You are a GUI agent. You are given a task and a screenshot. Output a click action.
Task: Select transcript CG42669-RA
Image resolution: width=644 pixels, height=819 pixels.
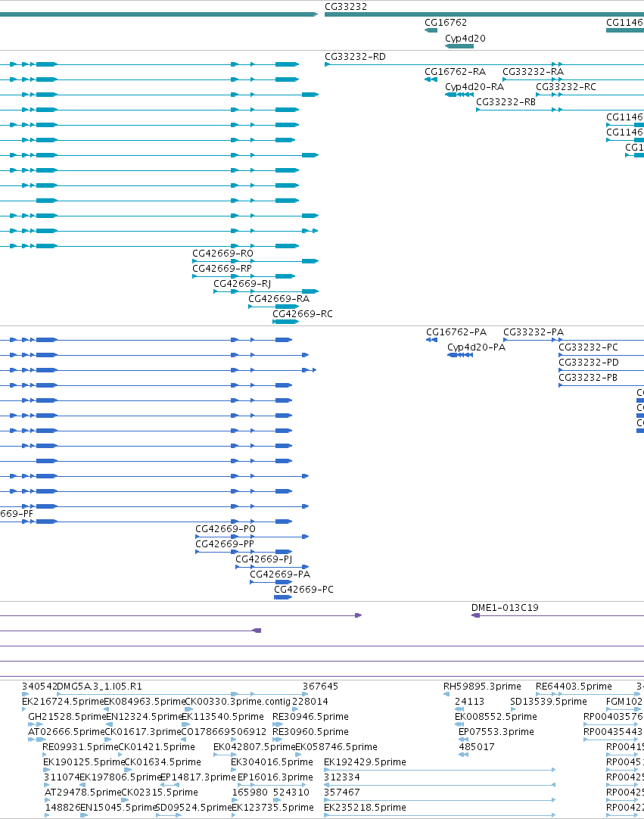click(273, 307)
